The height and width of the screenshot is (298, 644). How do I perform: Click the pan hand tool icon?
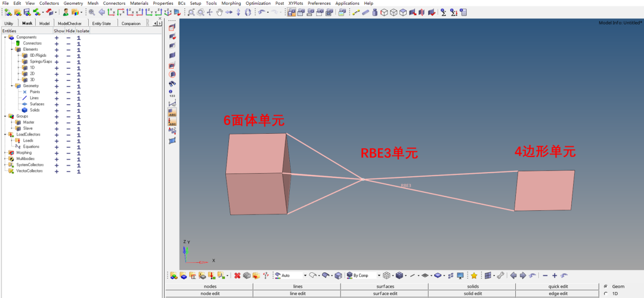219,12
